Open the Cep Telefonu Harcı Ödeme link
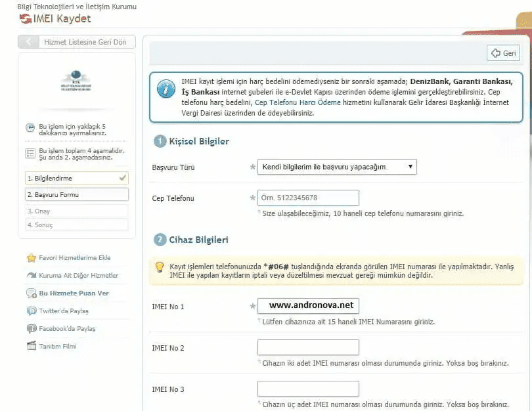This screenshot has height=411, width=532. 298,102
